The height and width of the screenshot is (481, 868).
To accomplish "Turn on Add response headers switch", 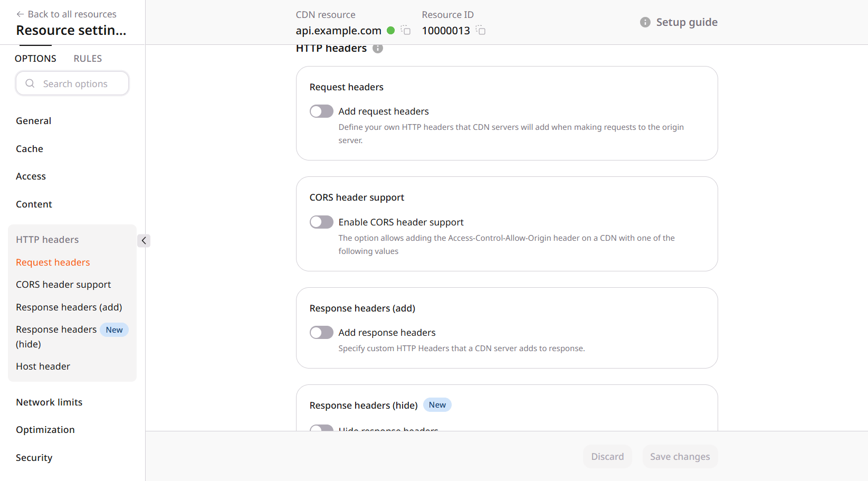I will [x=321, y=333].
